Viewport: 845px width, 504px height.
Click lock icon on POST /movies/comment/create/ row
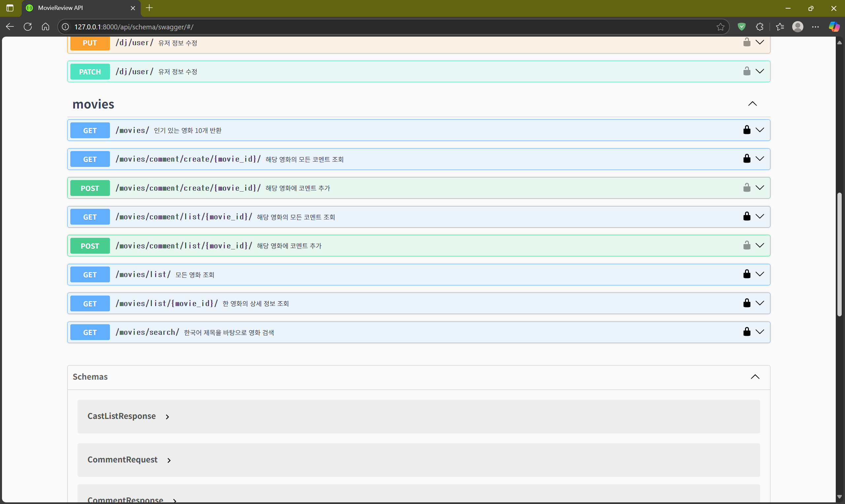746,187
